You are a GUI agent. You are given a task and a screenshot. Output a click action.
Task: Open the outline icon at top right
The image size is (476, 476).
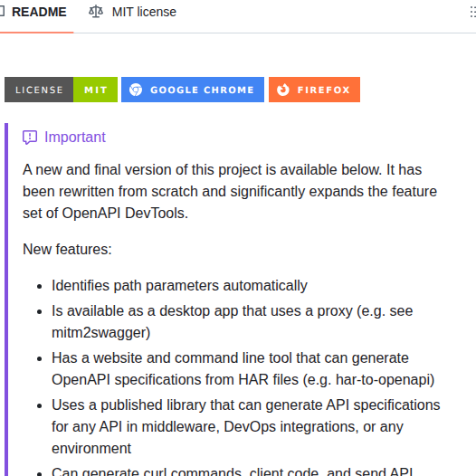[x=472, y=12]
